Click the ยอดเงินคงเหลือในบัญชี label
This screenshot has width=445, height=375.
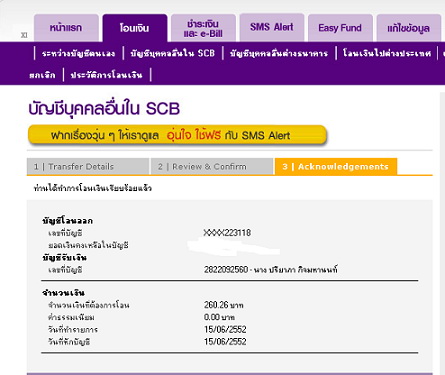(88, 245)
